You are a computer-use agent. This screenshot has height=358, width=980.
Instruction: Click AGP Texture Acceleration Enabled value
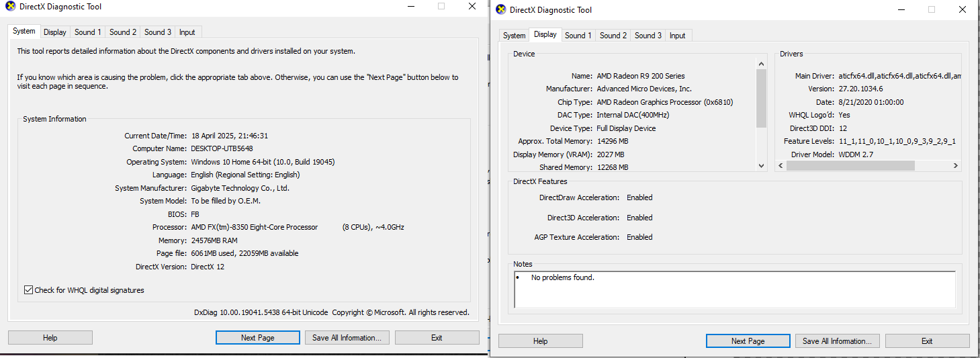[639, 237]
